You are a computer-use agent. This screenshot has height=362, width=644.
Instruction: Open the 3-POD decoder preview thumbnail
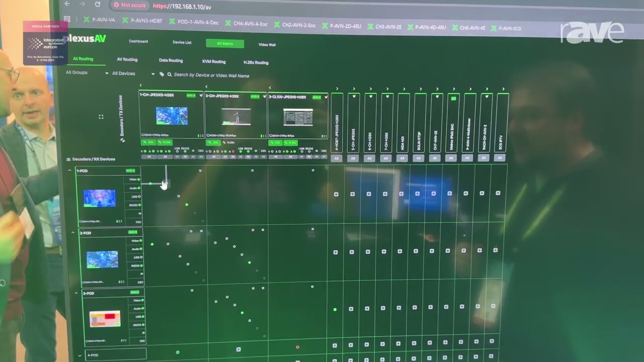click(x=105, y=318)
